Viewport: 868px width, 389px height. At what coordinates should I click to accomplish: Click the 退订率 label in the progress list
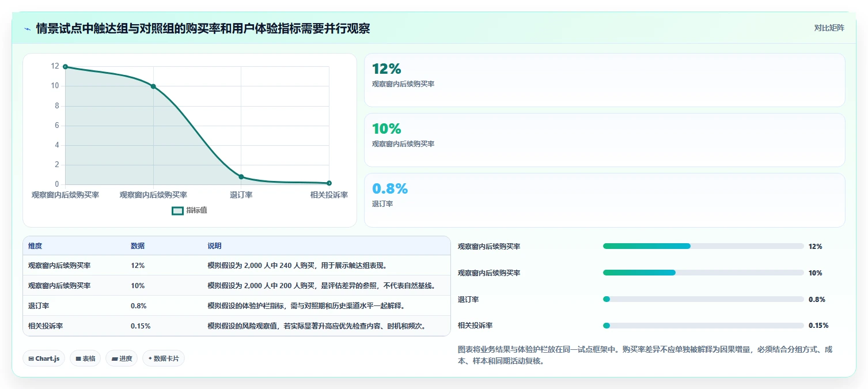pos(468,299)
